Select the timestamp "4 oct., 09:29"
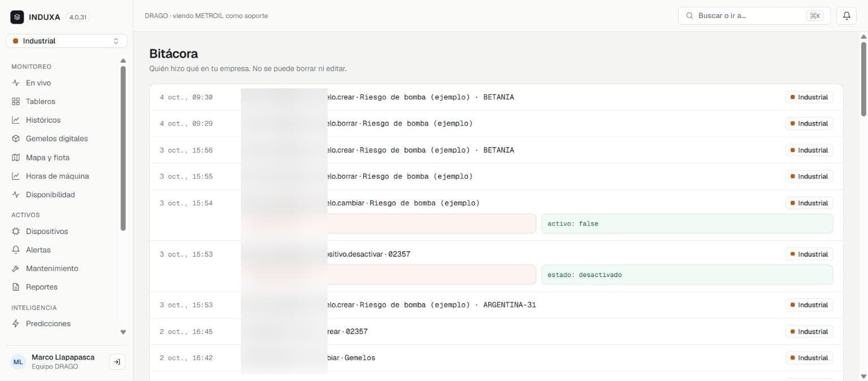 click(x=186, y=124)
